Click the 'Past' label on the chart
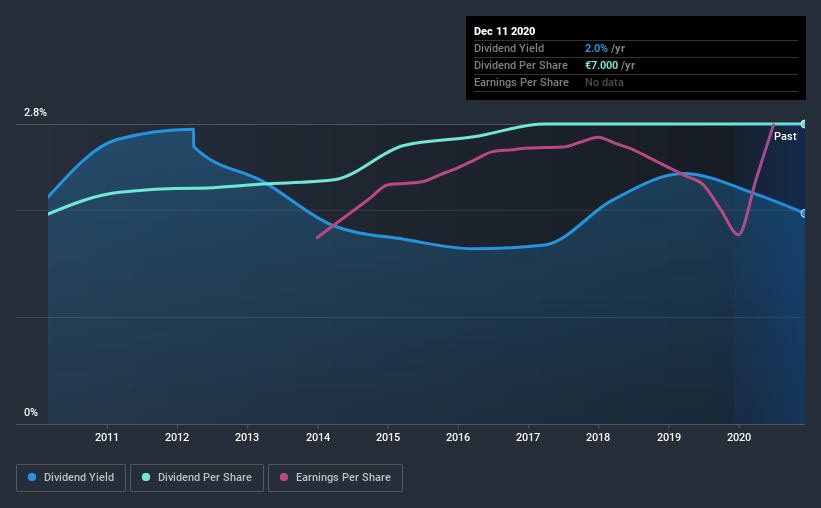 [785, 137]
